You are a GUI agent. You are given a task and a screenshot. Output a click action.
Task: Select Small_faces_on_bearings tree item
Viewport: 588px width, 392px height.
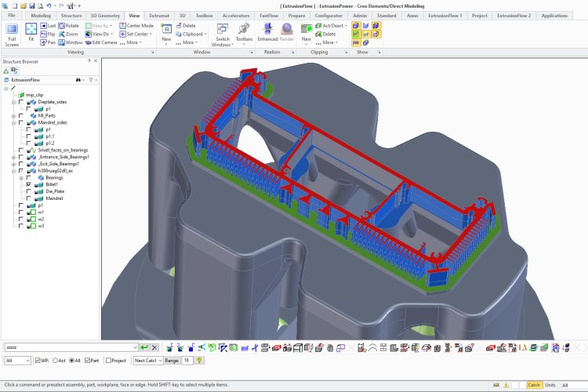(63, 150)
